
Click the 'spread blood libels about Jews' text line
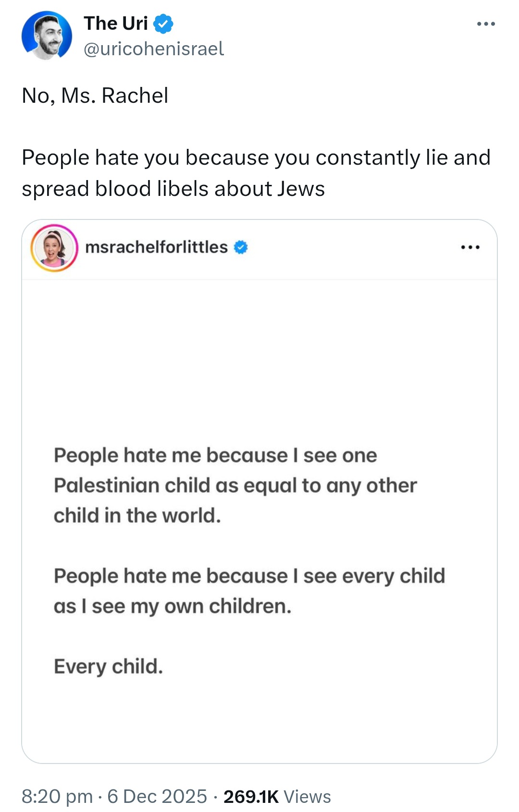pos(173,189)
